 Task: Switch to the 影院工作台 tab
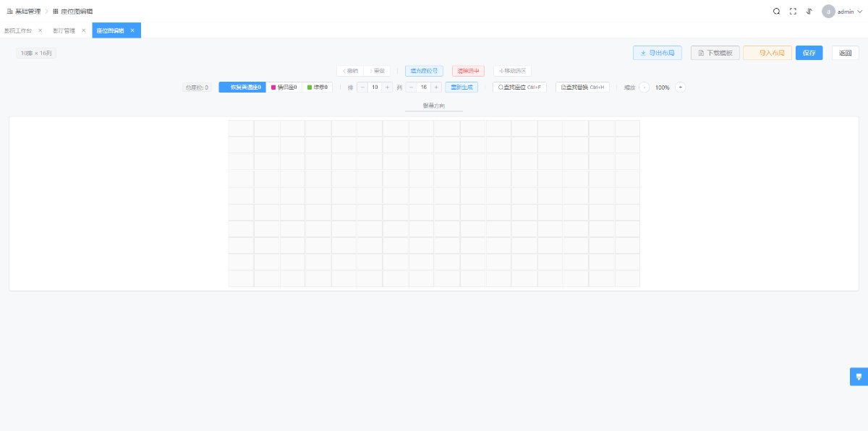point(18,30)
